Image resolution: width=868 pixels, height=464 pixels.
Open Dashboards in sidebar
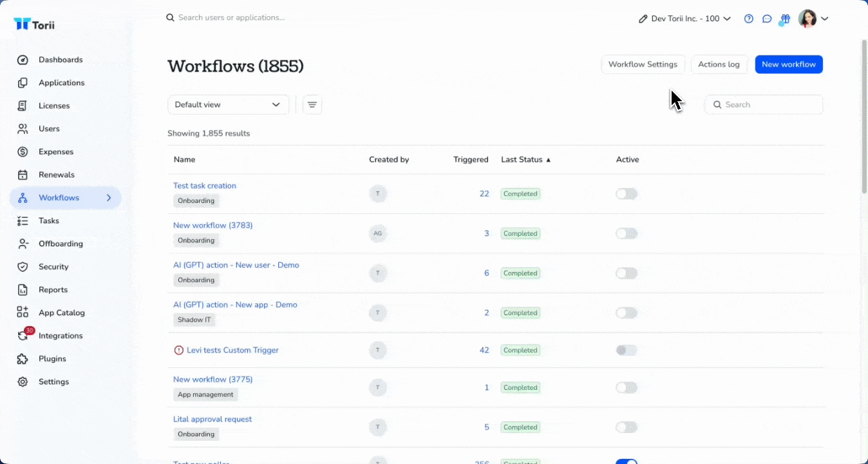point(61,60)
